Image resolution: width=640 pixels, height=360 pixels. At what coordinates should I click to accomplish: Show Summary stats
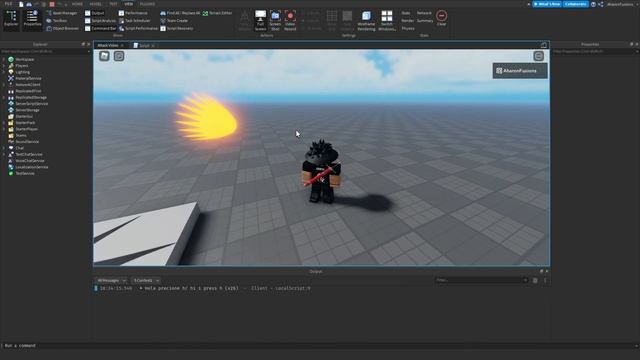tap(425, 21)
